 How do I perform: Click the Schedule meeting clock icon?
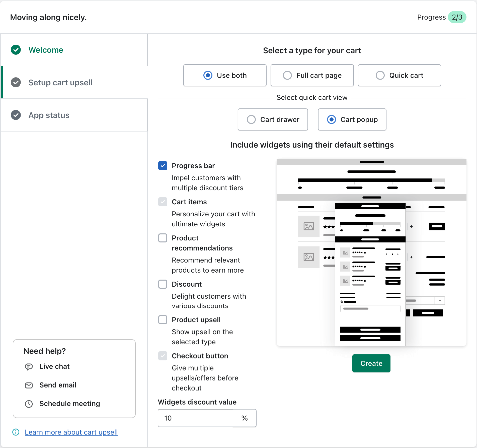pyautogui.click(x=29, y=404)
